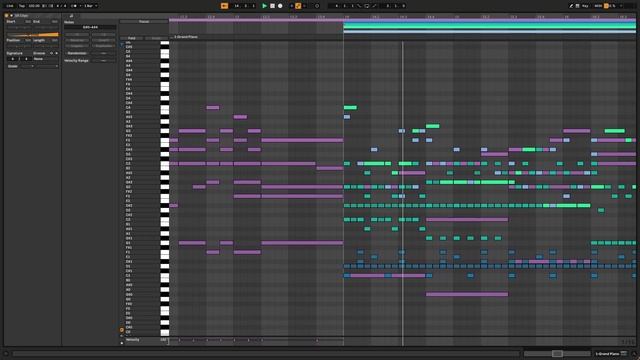Toggle the Key map mode button
Screen dimensions: 640x360
(585, 6)
